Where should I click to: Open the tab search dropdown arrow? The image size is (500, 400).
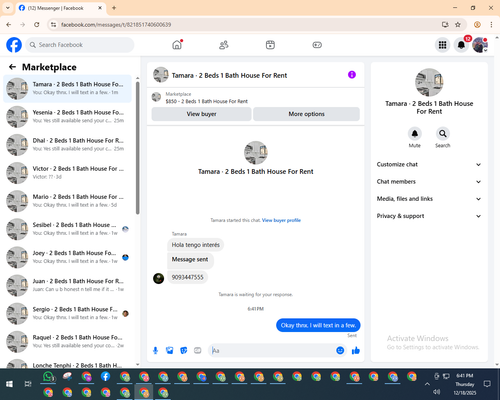[8, 8]
